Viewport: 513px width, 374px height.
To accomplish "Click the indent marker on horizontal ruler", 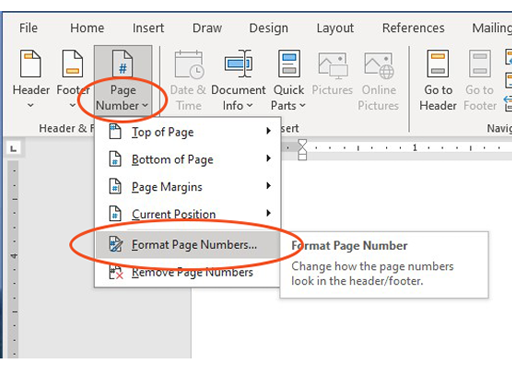I will click(x=302, y=150).
